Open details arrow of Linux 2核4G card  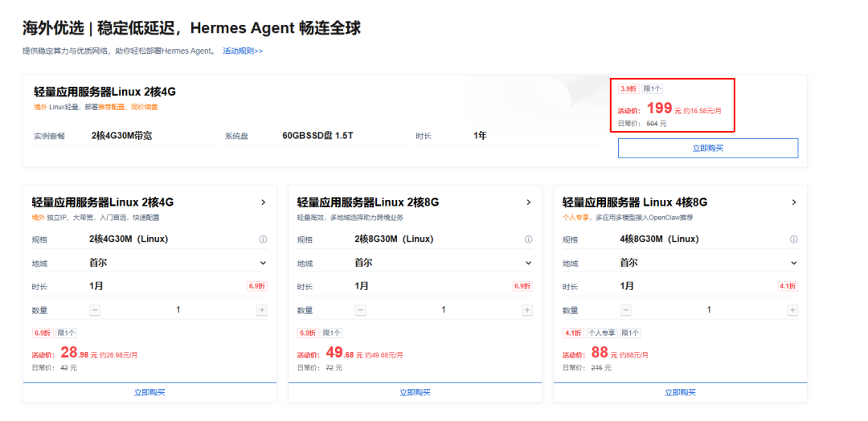(264, 202)
